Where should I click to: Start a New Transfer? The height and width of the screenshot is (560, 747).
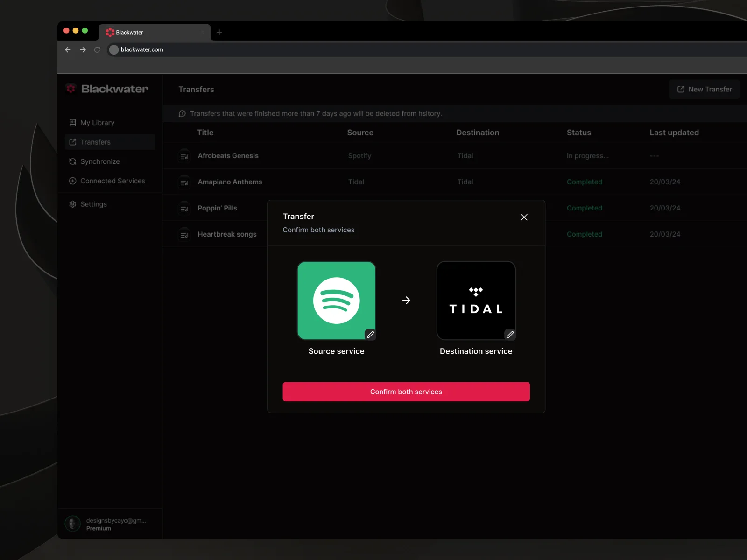click(x=705, y=89)
